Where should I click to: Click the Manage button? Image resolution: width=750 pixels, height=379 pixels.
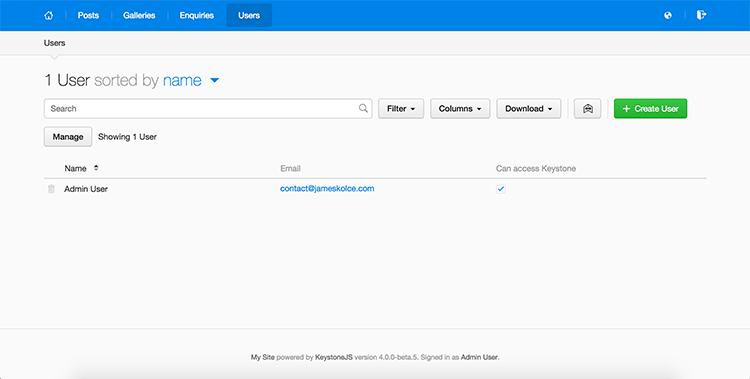click(x=68, y=137)
